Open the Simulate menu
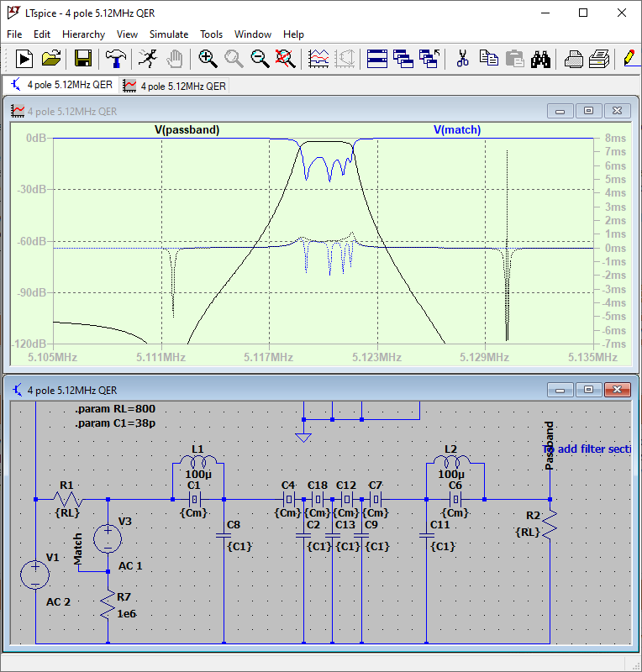 pyautogui.click(x=169, y=34)
